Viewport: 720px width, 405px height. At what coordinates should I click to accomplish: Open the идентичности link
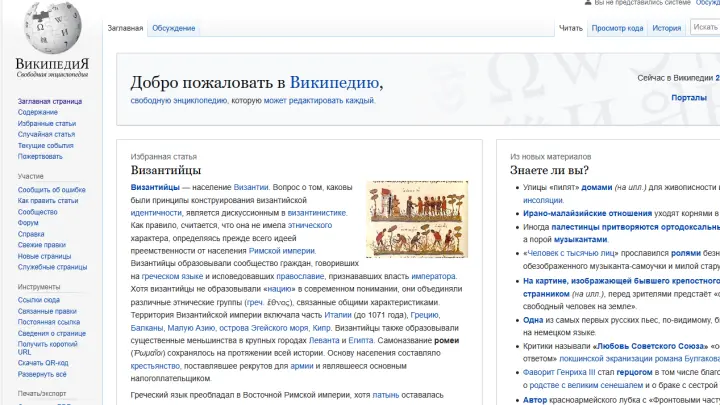(x=156, y=213)
